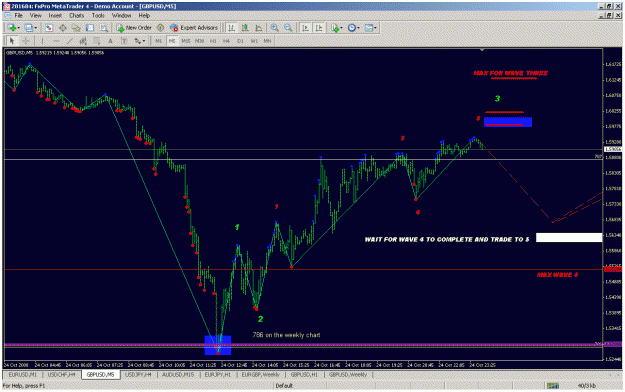
Task: Click the Indicators list icon
Action: tap(335, 28)
